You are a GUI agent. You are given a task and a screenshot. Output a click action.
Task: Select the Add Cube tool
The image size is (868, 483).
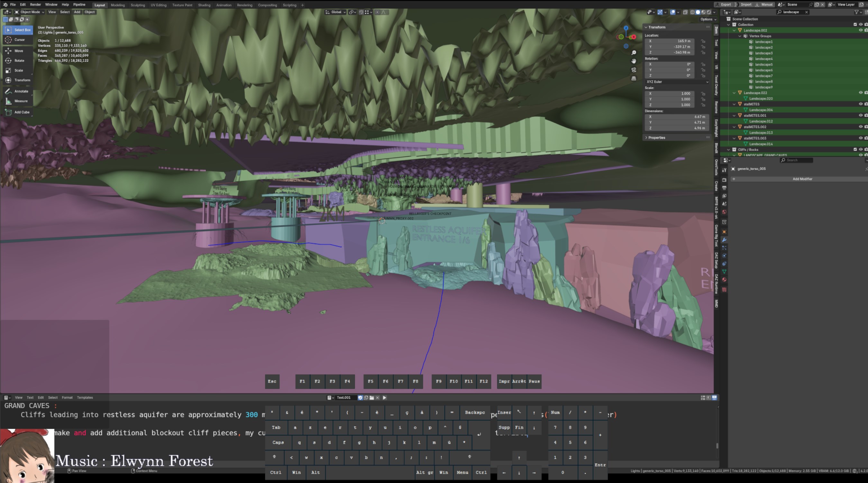point(18,112)
